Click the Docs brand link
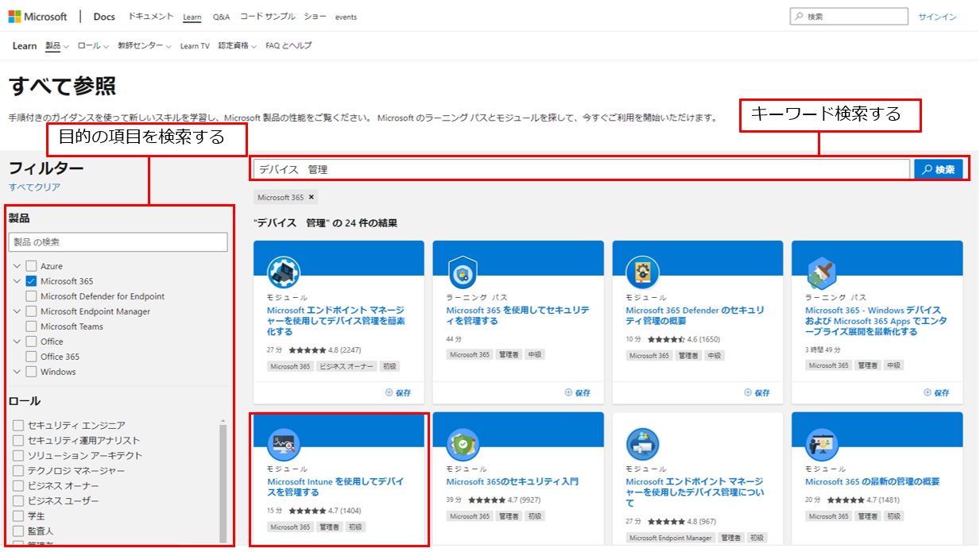The width and height of the screenshot is (980, 552). (x=103, y=17)
